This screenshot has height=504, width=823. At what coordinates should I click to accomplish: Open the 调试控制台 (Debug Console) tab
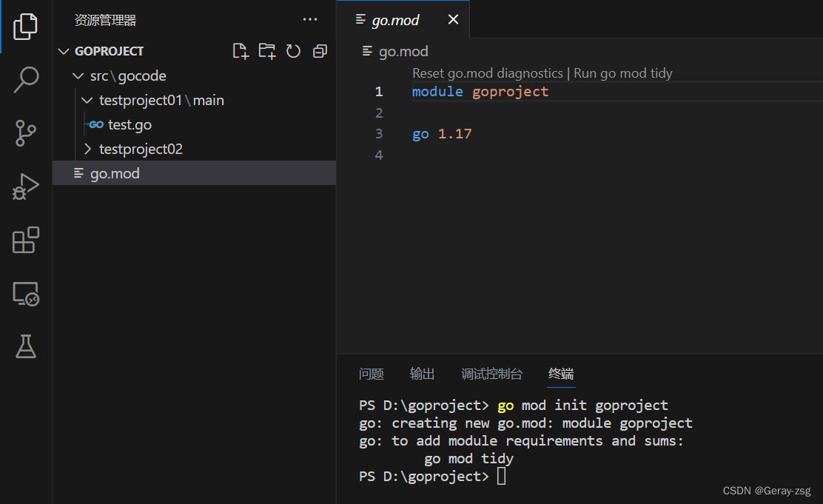(492, 374)
